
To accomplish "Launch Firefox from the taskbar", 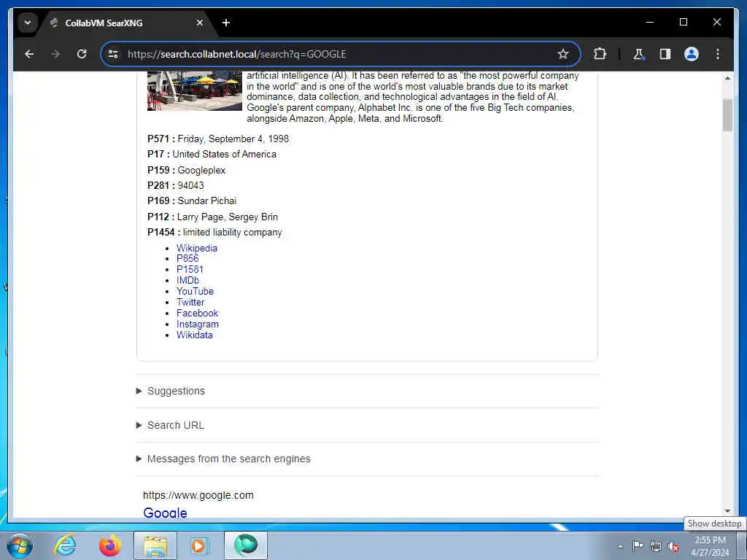I will pos(109,545).
